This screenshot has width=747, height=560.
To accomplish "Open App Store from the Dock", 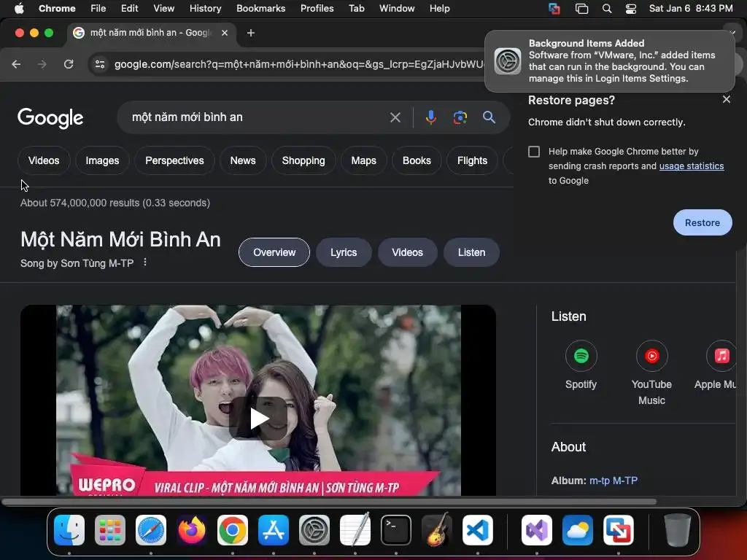I will [274, 530].
